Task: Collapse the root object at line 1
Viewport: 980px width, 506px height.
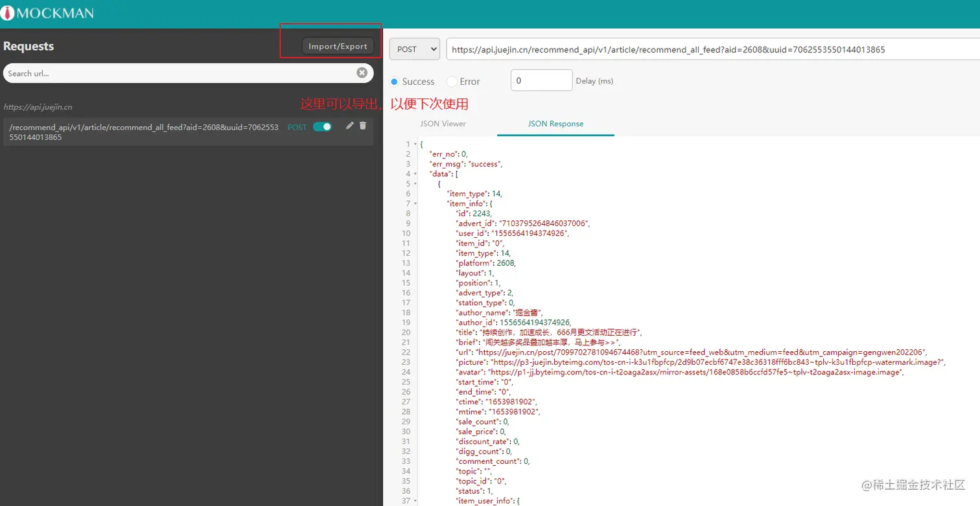Action: 415,144
